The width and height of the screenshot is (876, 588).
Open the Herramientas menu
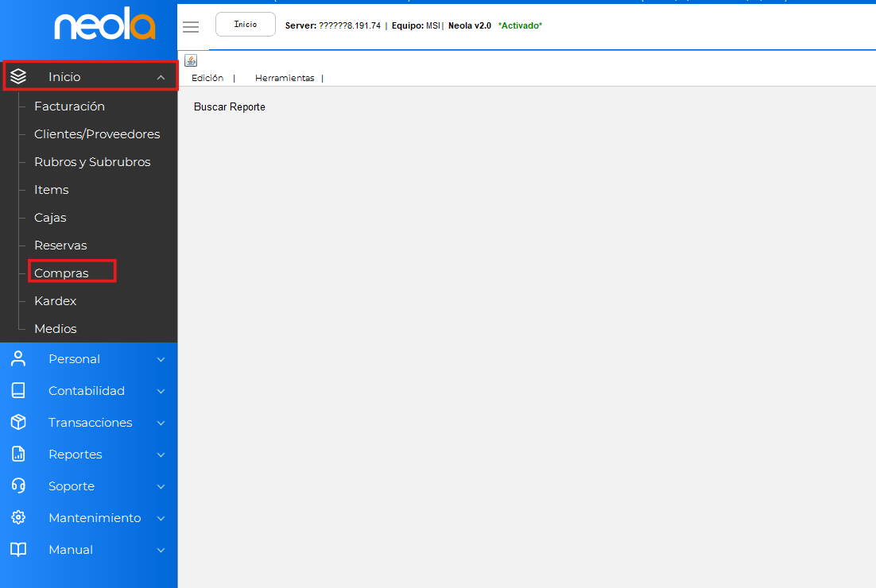click(x=285, y=78)
